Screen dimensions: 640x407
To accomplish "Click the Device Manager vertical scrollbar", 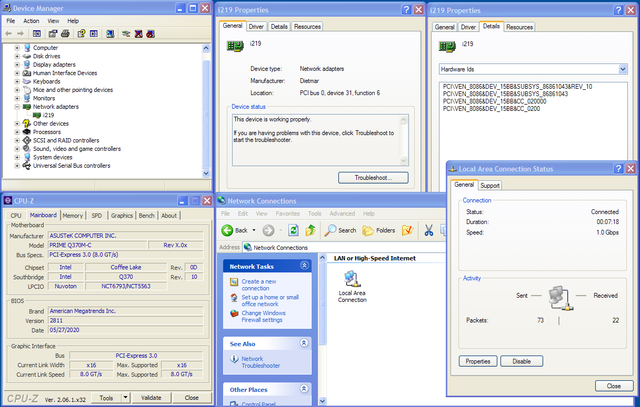I will [x=206, y=111].
